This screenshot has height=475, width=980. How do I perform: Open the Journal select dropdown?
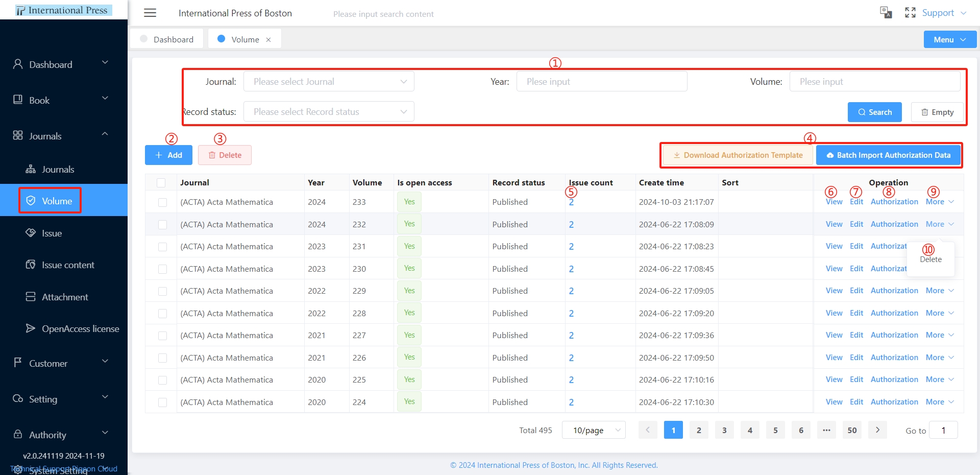[329, 81]
